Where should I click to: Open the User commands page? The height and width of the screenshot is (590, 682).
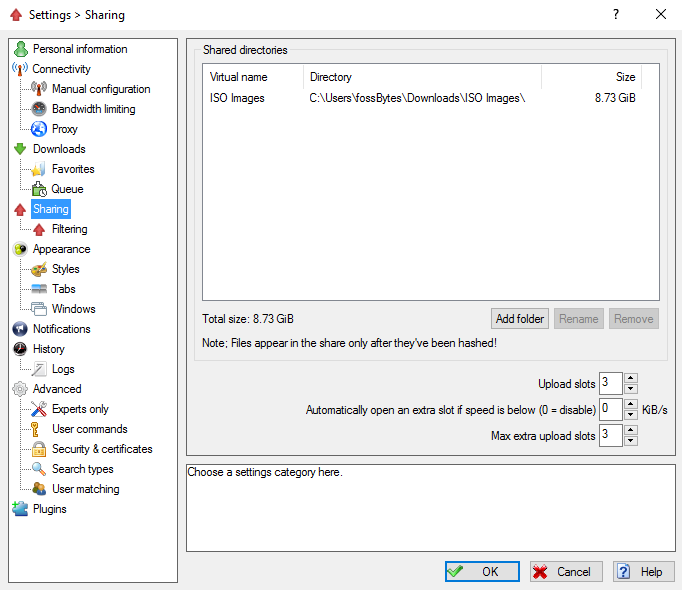(90, 429)
